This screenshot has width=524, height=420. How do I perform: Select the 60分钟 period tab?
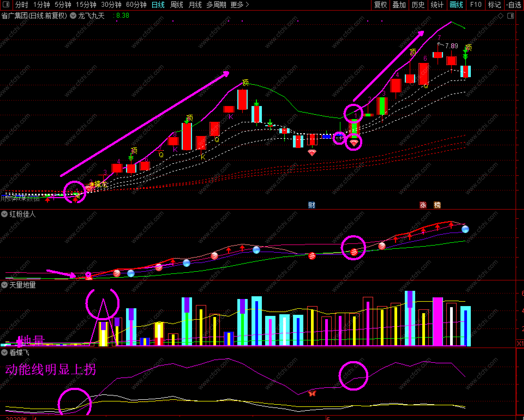pyautogui.click(x=136, y=5)
